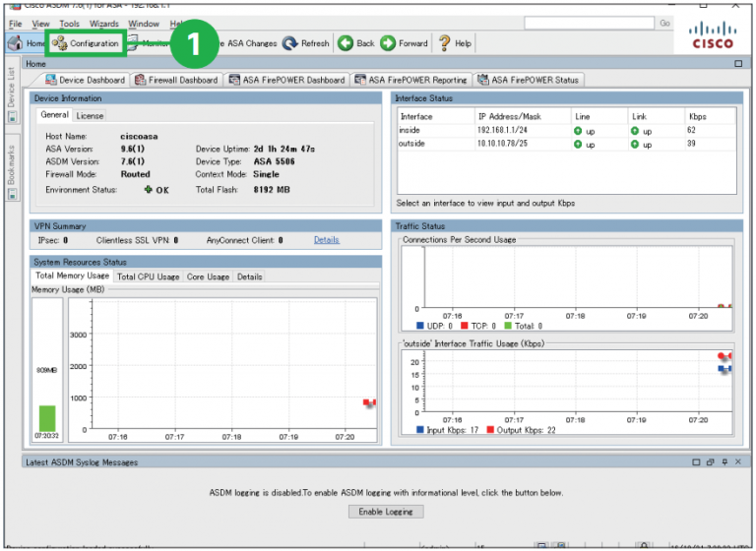
Task: Click the Interface column header
Action: click(x=436, y=117)
